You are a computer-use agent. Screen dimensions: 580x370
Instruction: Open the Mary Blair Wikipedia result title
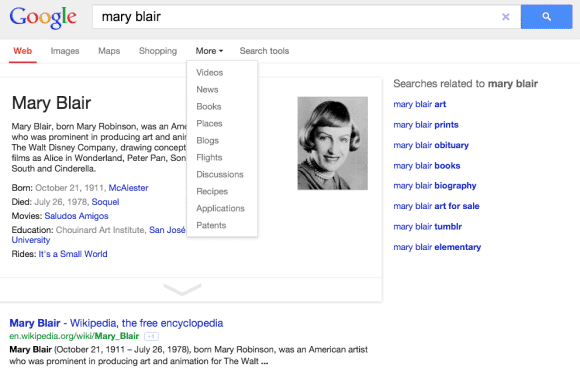pyautogui.click(x=116, y=323)
